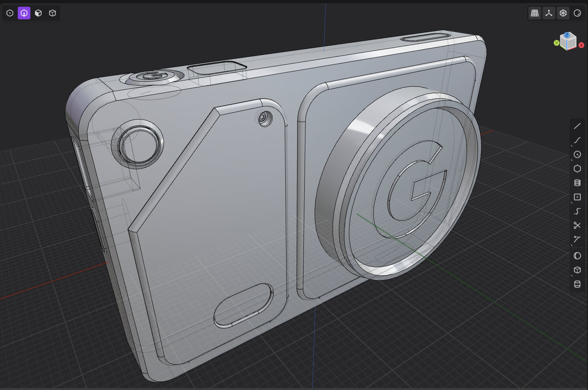Activate the edge selection mode icon
Image resolution: width=588 pixels, height=390 pixels.
pyautogui.click(x=24, y=13)
